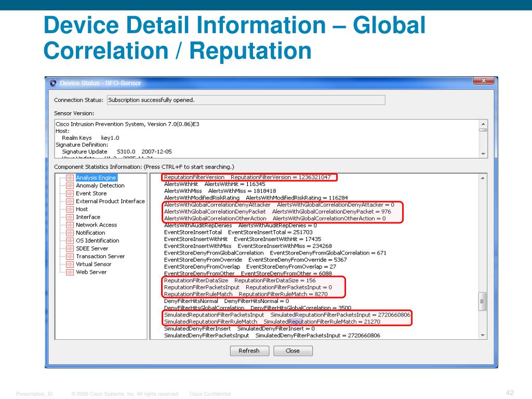Click the AlertsWithGlobalCorrelationDenyPacket = 976 line
The height and width of the screenshot is (399, 532).
[x=277, y=212]
